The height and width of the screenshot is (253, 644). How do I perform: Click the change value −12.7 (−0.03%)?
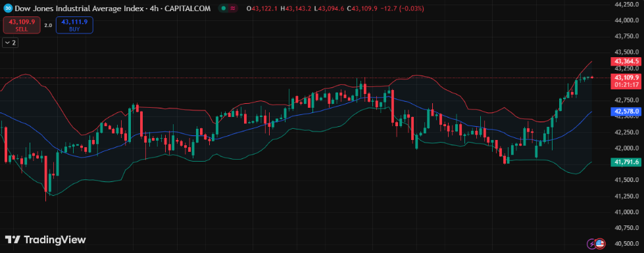coord(402,8)
